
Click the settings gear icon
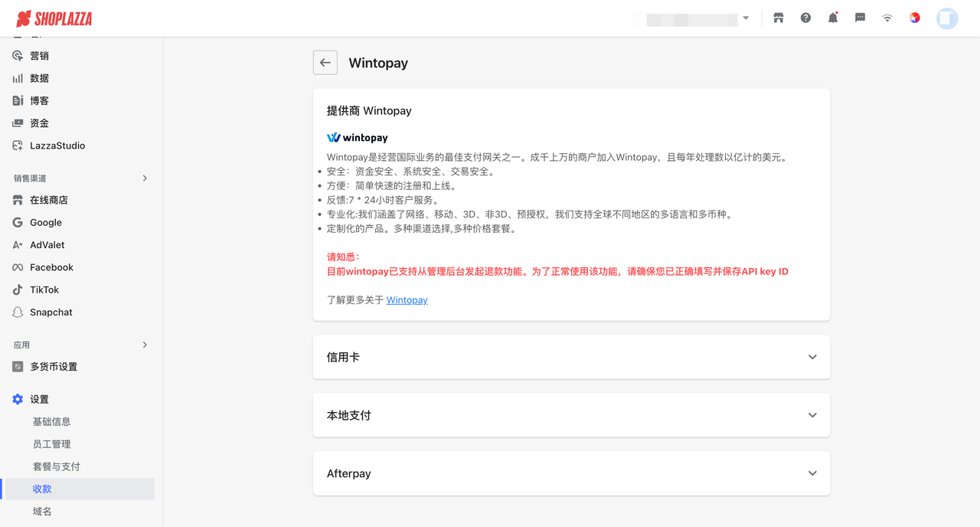18,399
